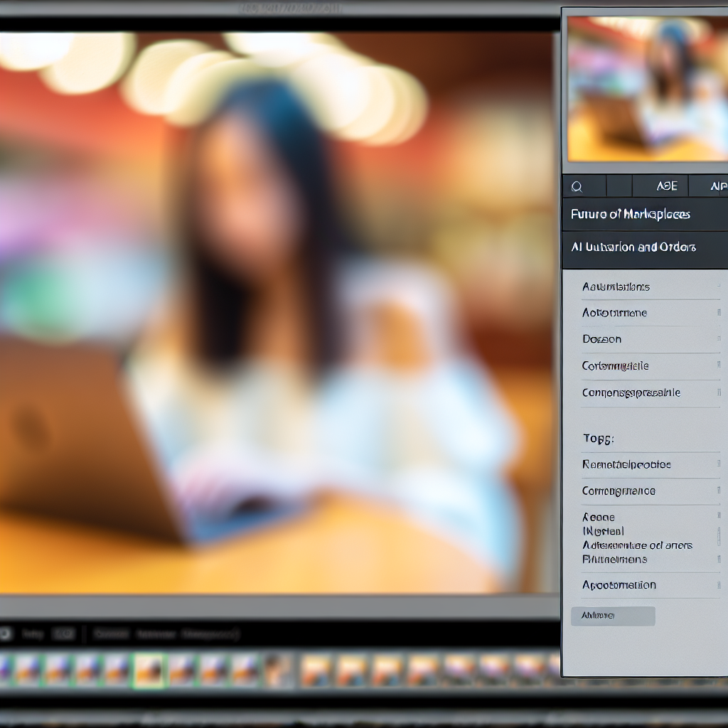Select the blank tab beside the search icon
Image resolution: width=728 pixels, height=728 pixels.
pos(619,186)
